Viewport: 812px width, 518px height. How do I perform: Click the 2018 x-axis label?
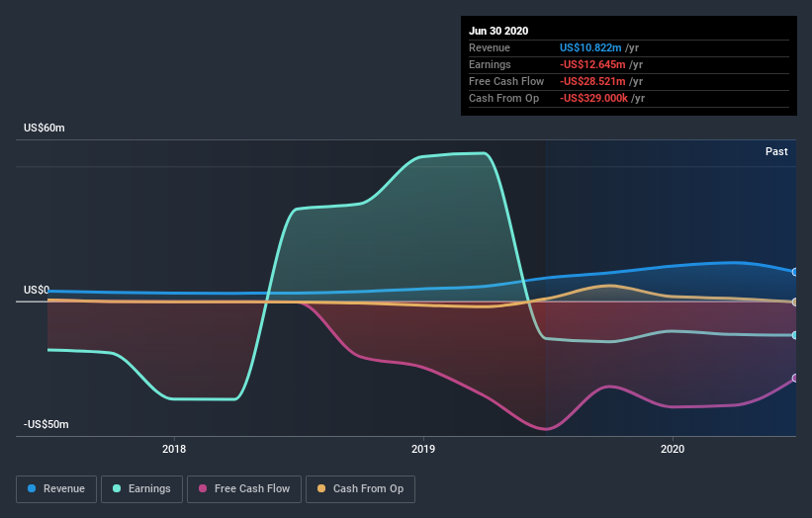[174, 449]
